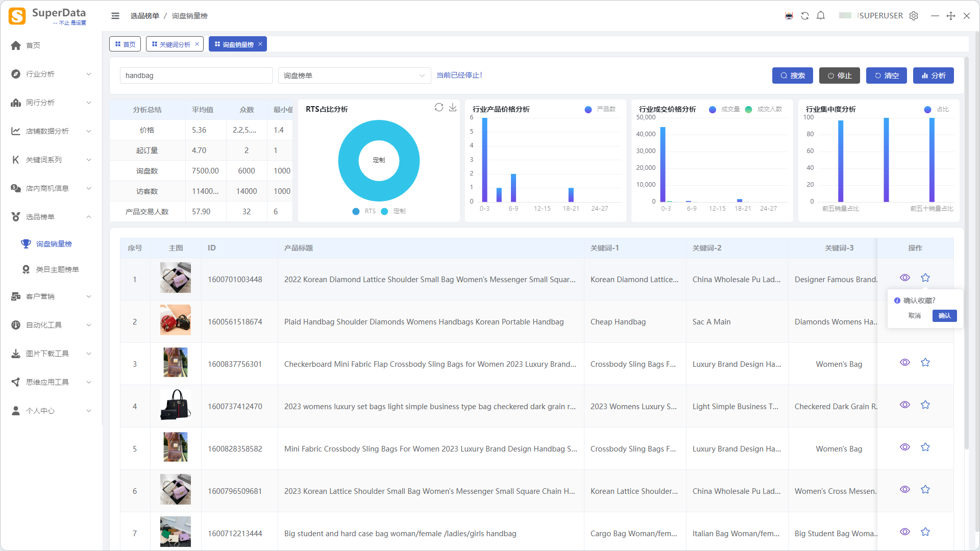The image size is (980, 551).
Task: Click the 图片下载工具 download icon
Action: pyautogui.click(x=16, y=354)
